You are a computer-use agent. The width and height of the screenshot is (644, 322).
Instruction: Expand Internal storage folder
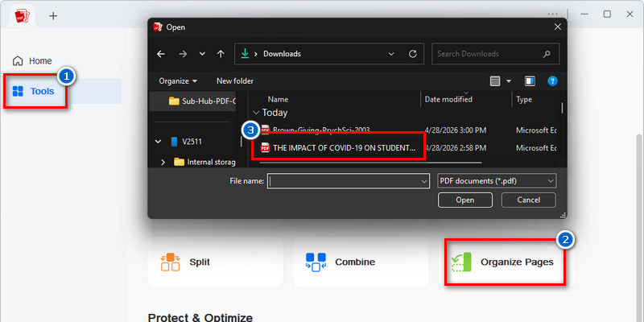[163, 163]
